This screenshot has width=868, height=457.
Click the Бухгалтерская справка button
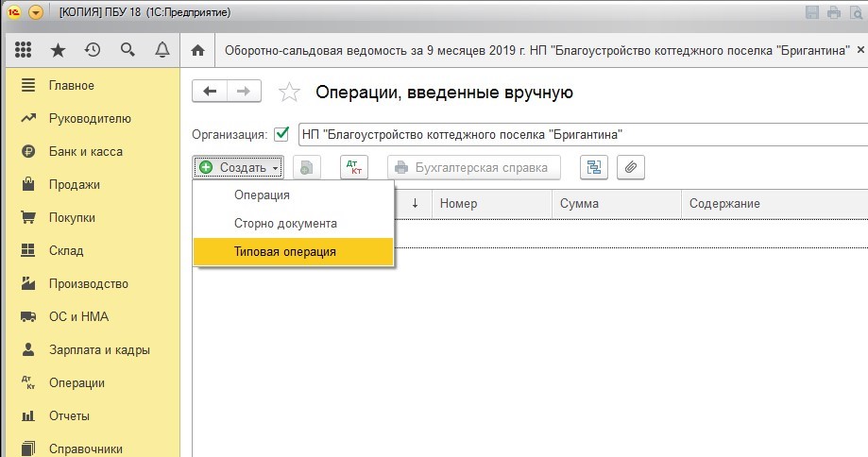tap(473, 168)
